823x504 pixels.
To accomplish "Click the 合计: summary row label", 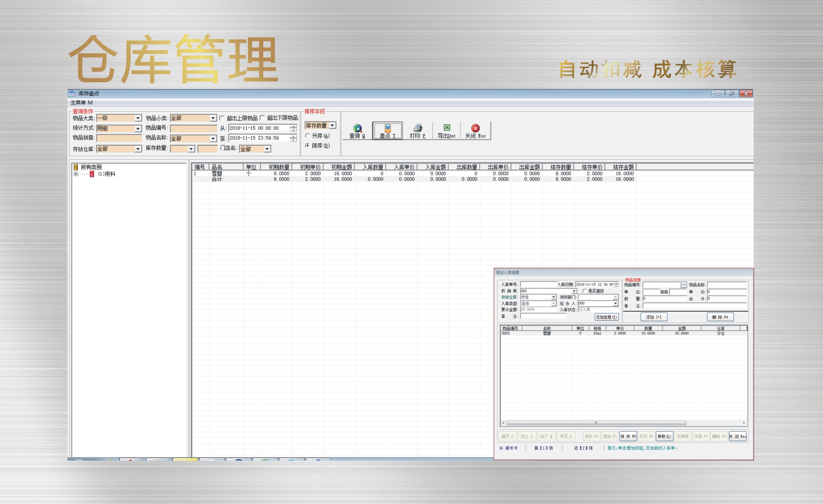I will (x=218, y=179).
